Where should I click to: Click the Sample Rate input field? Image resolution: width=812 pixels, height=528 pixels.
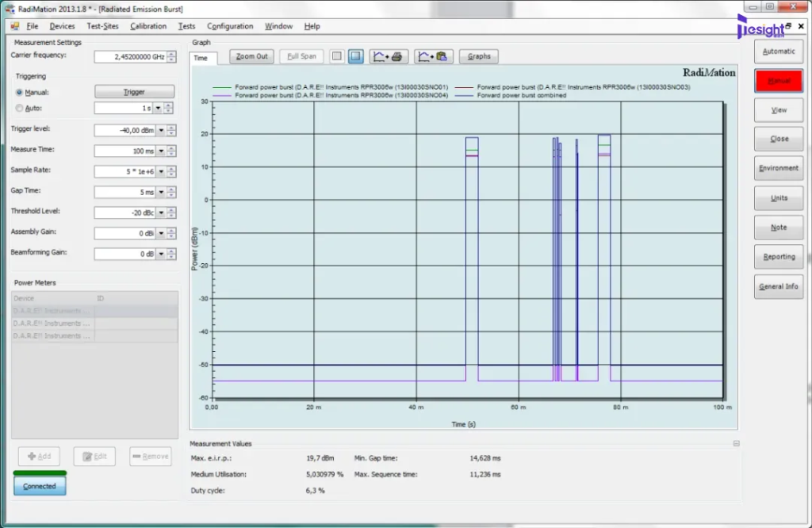[x=124, y=171]
